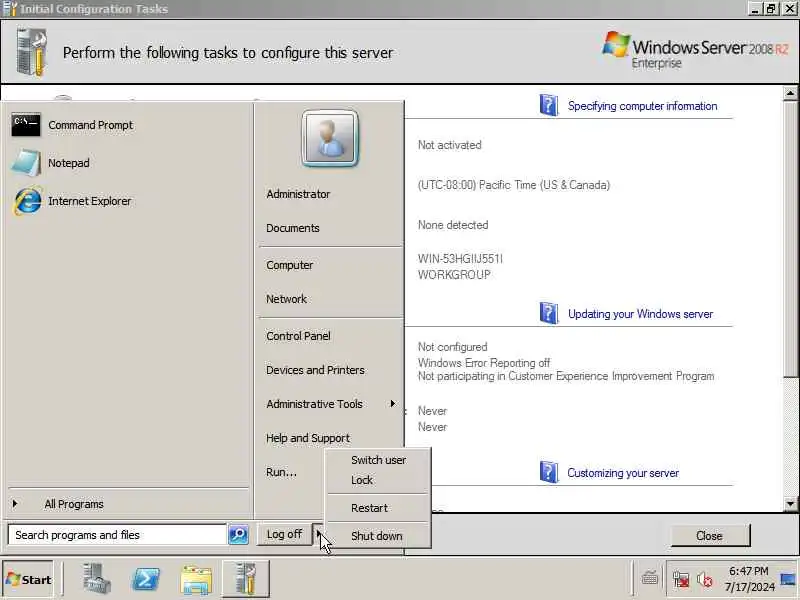The height and width of the screenshot is (600, 800).
Task: Click Windows Error Reporting off text
Action: click(x=484, y=363)
